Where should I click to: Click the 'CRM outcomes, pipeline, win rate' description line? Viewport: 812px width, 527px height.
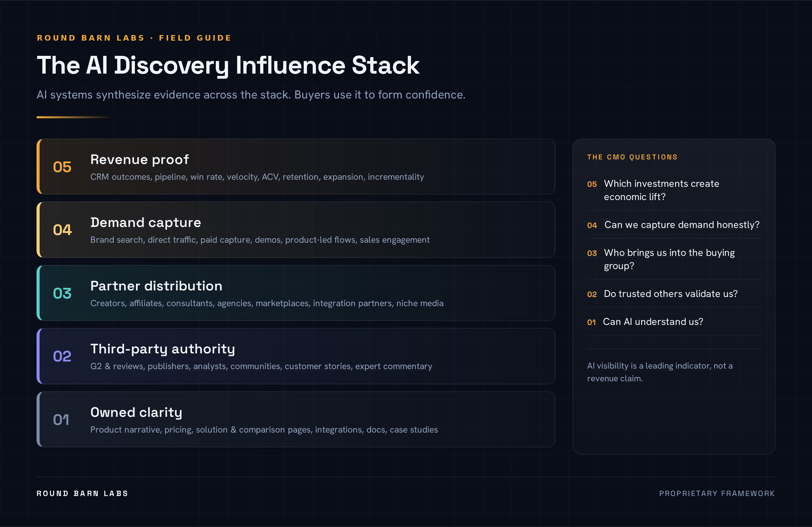[257, 177]
